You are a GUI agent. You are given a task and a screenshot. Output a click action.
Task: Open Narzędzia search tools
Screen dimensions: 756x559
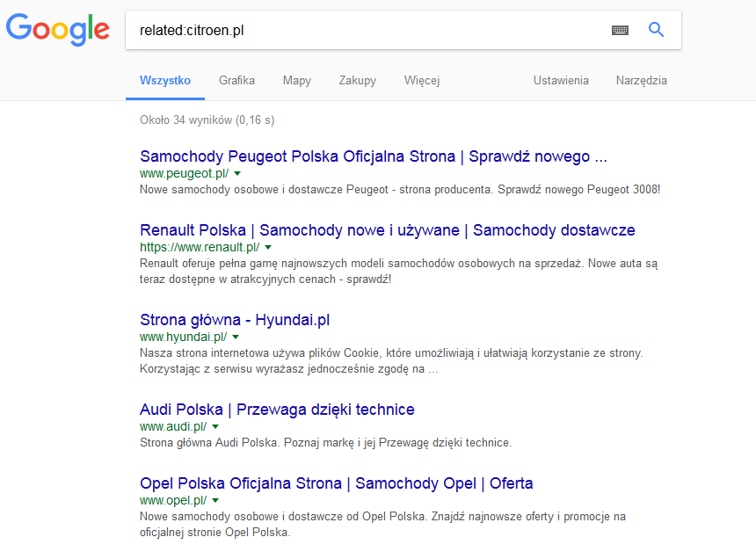pos(641,81)
